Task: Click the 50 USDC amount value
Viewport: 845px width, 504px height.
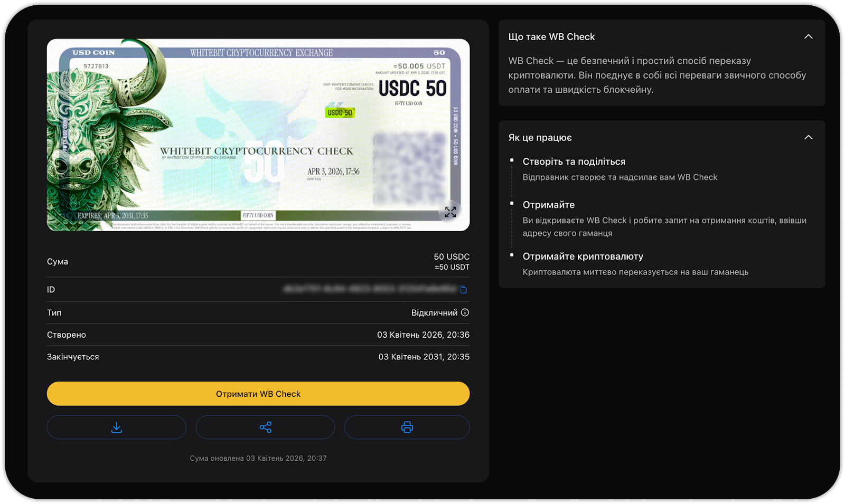Action: click(452, 256)
